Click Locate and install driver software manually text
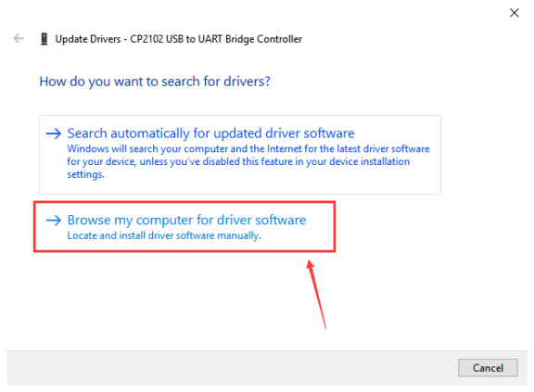The height and width of the screenshot is (392, 534). [164, 235]
